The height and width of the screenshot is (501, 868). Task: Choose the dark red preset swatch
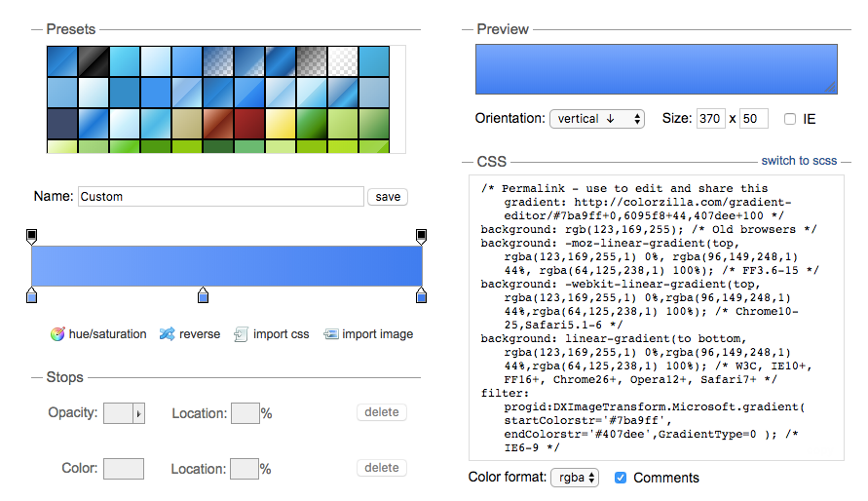(x=249, y=124)
